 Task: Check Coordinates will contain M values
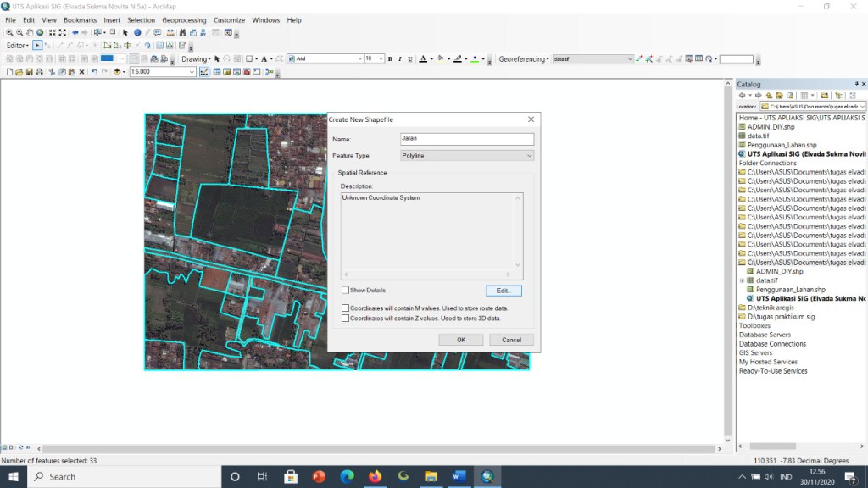click(x=346, y=308)
